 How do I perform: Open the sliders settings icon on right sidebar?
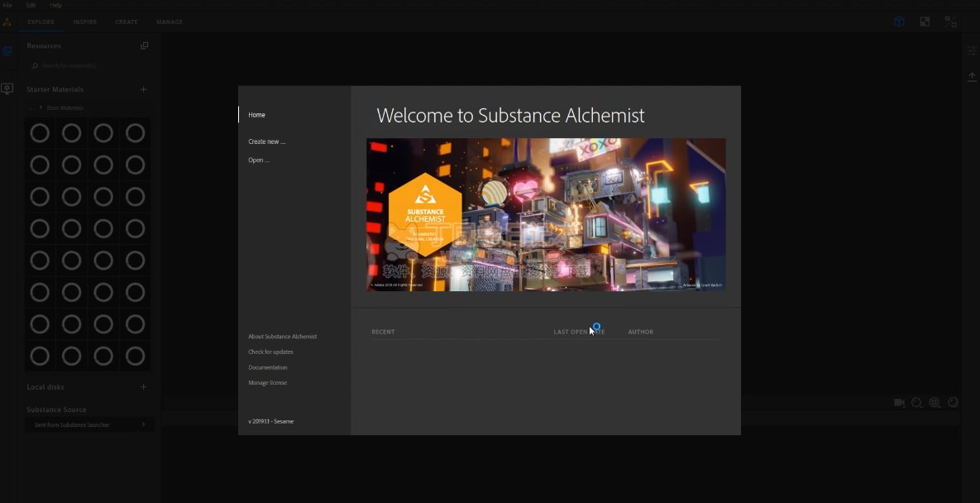tap(972, 51)
